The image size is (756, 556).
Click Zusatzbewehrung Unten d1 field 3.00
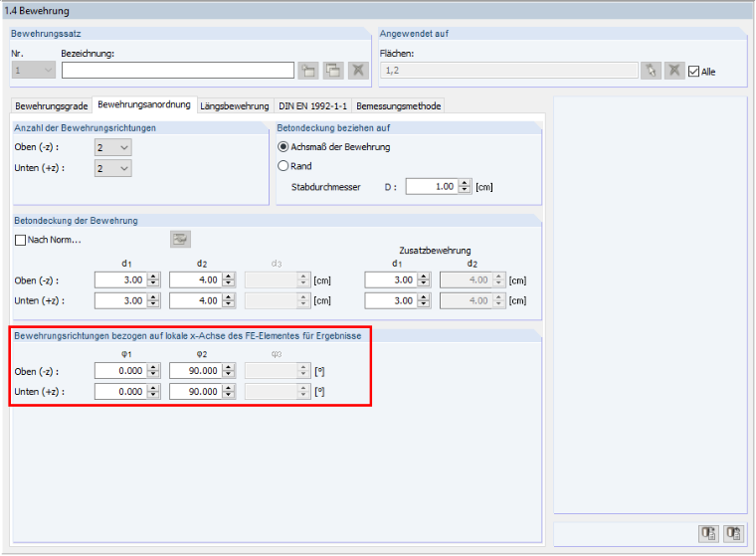[x=391, y=301]
